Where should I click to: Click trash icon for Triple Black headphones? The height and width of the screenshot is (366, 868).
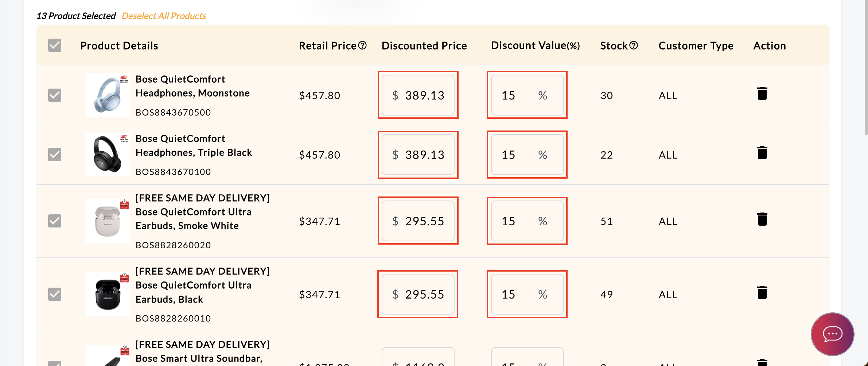point(762,153)
